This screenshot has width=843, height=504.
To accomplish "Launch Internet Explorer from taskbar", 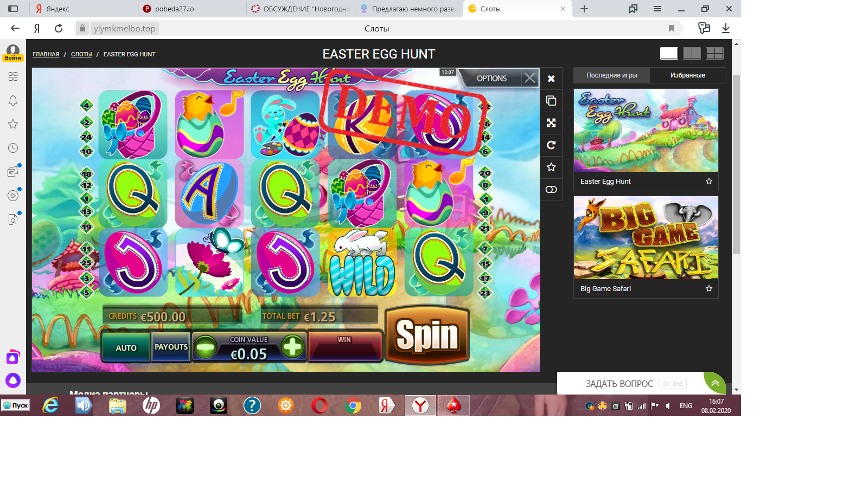I will [50, 405].
